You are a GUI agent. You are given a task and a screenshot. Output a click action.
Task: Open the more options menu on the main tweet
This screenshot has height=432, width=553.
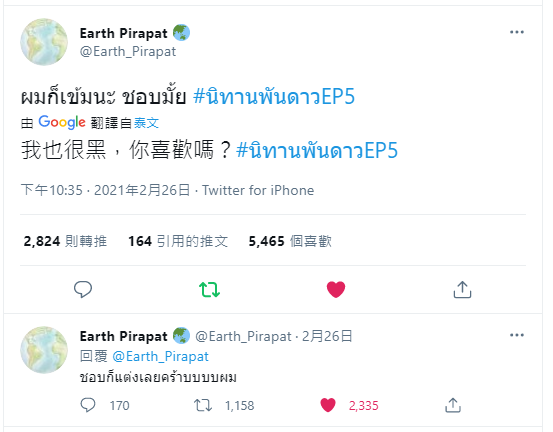click(x=517, y=32)
